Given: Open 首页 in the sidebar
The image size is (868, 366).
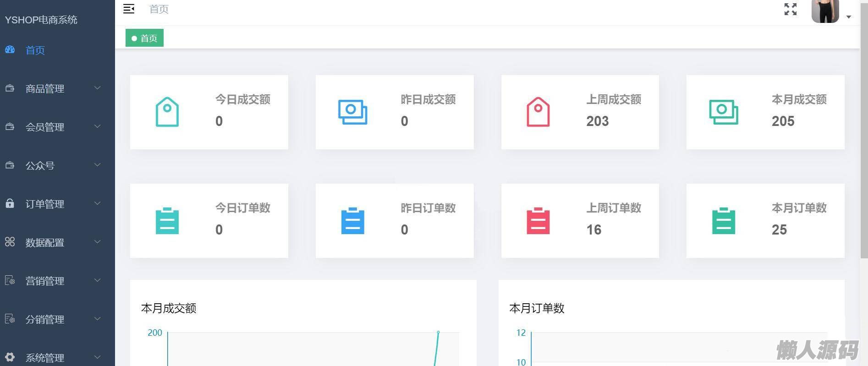Looking at the screenshot, I should (57, 50).
